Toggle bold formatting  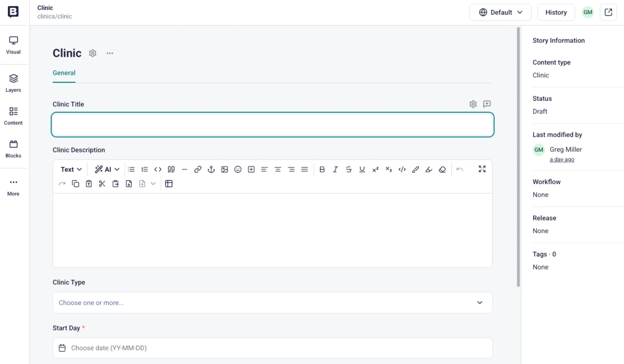pyautogui.click(x=322, y=169)
